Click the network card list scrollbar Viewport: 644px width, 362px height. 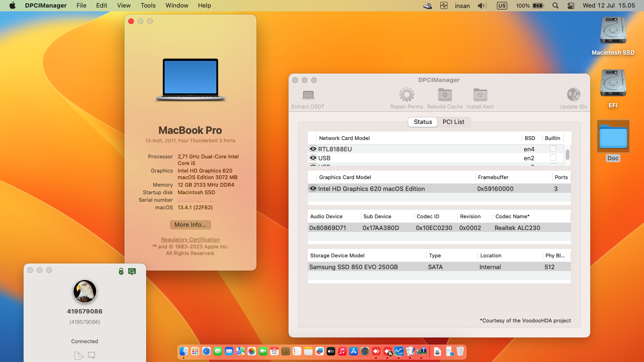[x=568, y=155]
